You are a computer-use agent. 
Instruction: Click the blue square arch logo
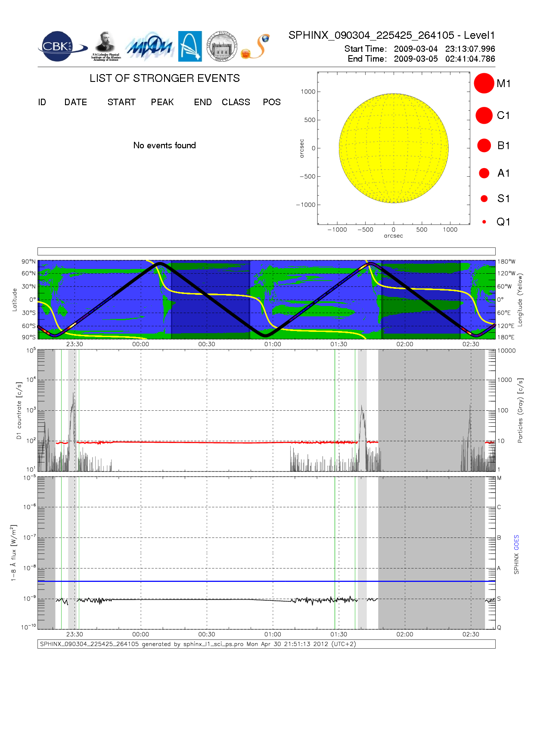190,46
